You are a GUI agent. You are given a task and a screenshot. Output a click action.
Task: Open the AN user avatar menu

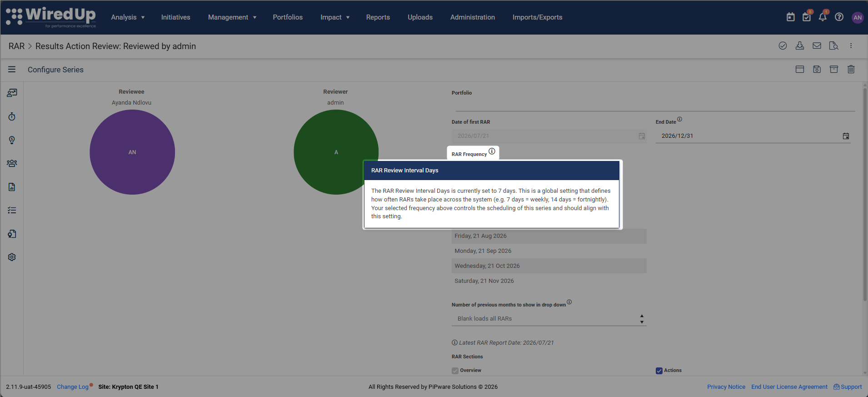click(x=858, y=17)
